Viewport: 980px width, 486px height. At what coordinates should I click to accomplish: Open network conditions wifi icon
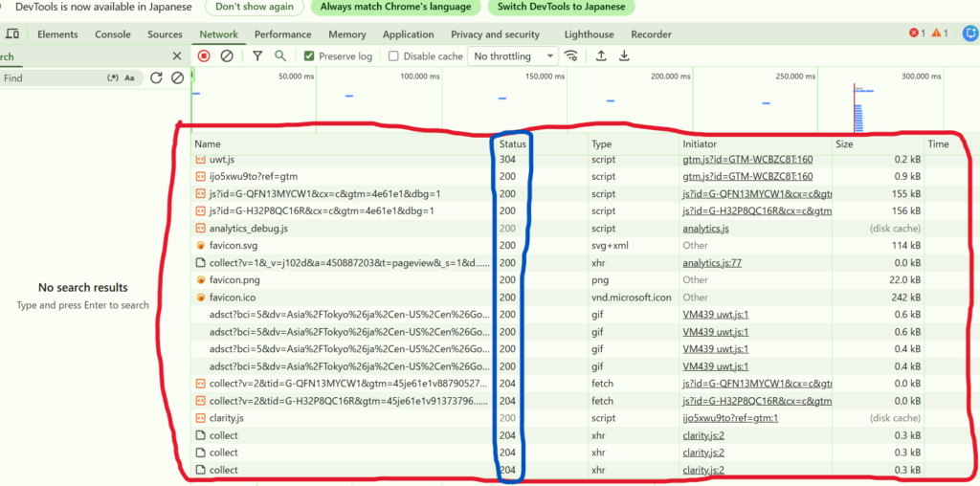(571, 56)
